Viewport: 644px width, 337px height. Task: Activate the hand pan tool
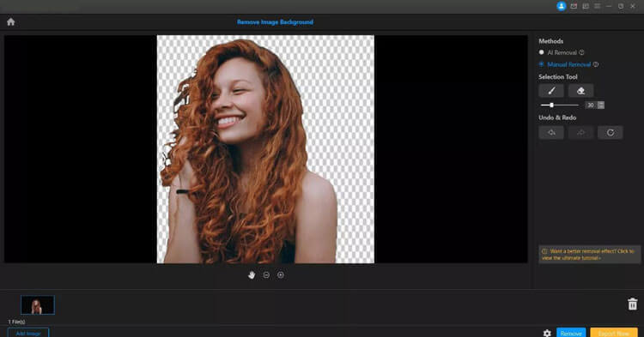[252, 275]
